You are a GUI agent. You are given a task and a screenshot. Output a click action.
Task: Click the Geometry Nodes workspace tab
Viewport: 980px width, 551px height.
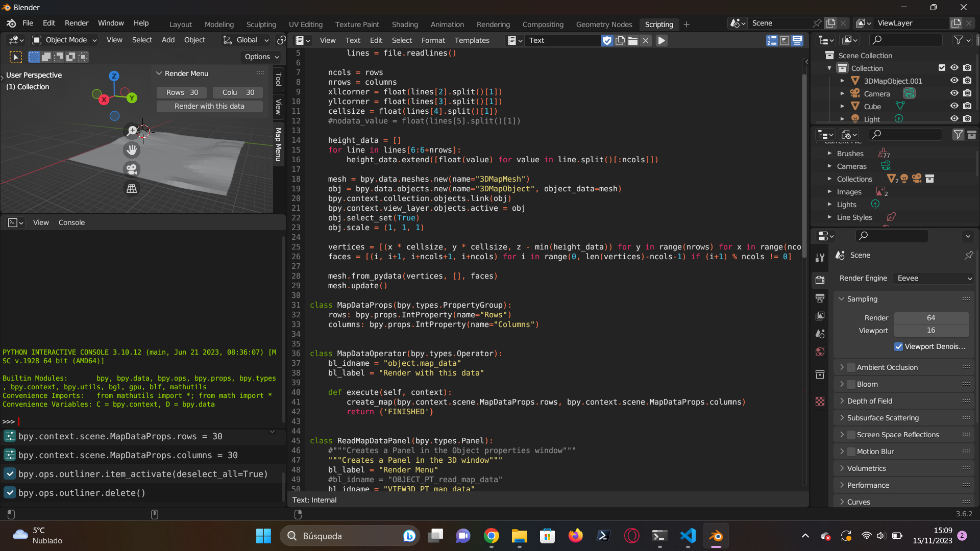pyautogui.click(x=604, y=24)
